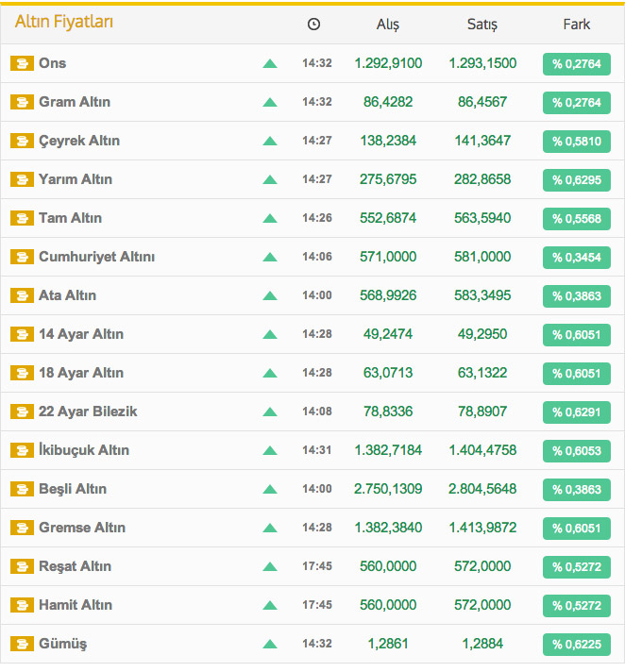625x672 pixels.
Task: Open the Ata Altın link
Action: (67, 295)
